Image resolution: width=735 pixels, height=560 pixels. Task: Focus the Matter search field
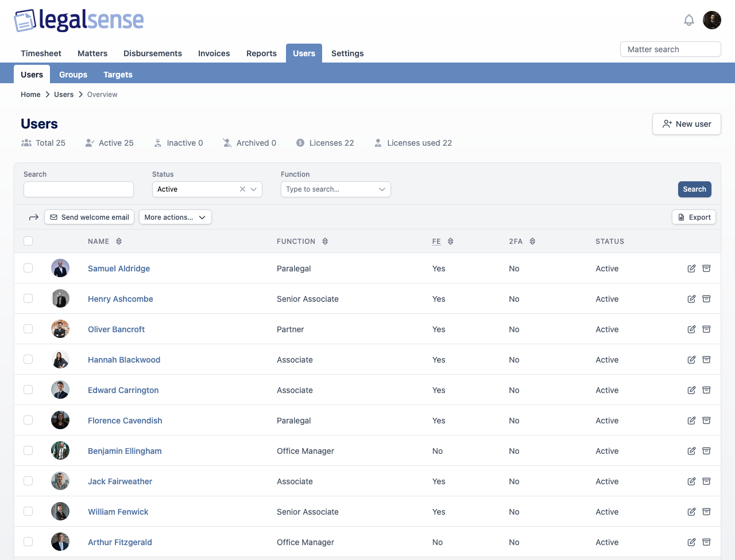point(671,49)
